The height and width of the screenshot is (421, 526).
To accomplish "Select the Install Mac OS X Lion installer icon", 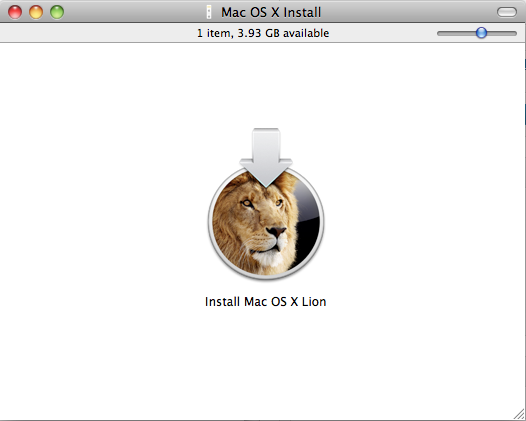I will 266,204.
